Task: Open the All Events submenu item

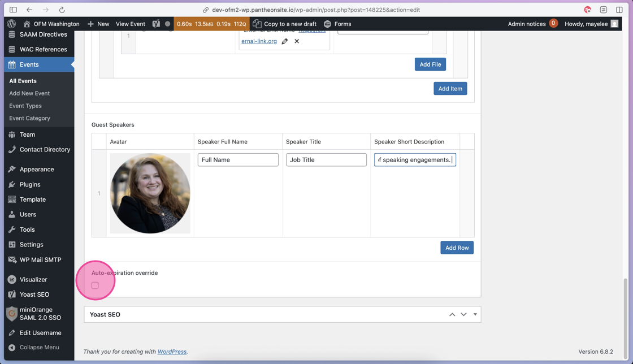Action: coord(23,81)
